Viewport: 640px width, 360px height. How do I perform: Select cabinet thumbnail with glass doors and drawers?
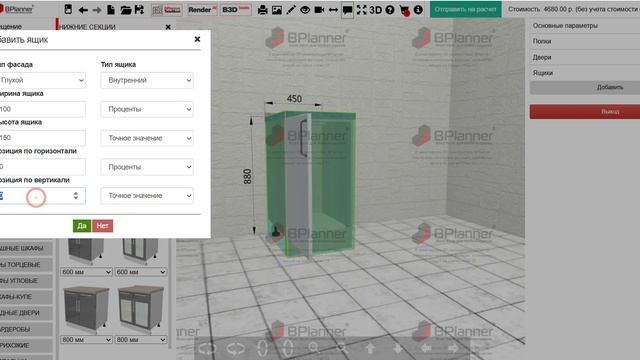pyautogui.click(x=140, y=308)
